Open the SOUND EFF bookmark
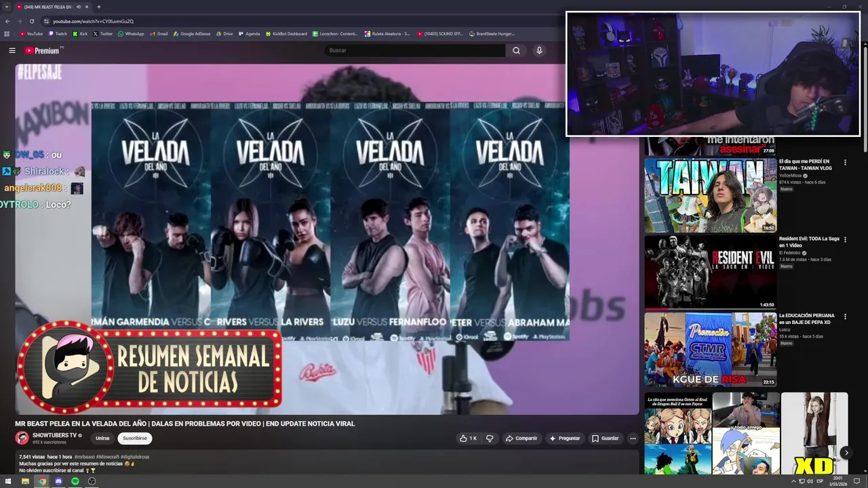 click(440, 33)
